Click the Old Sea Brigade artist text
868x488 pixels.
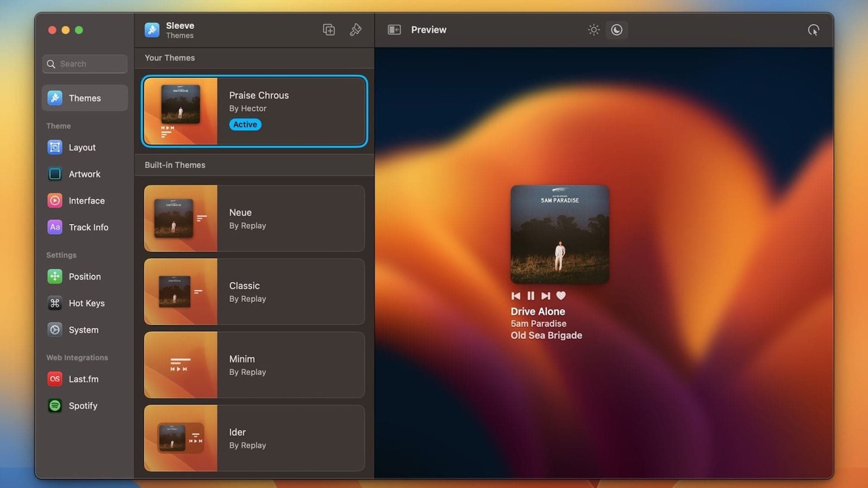546,335
